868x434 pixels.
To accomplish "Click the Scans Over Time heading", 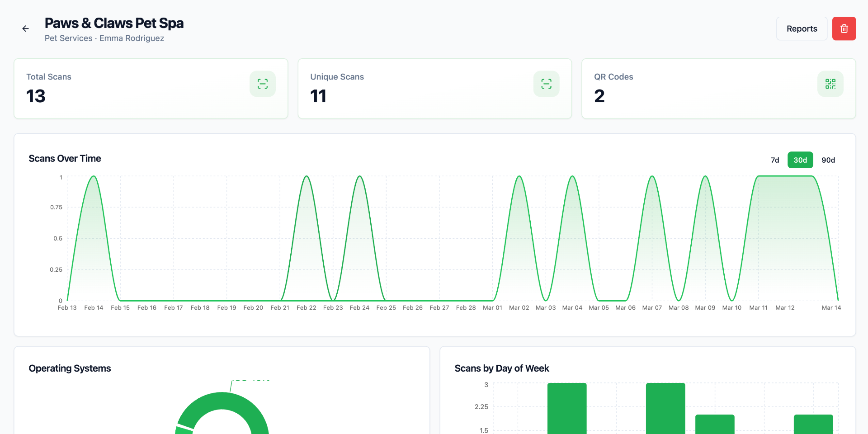I will point(65,159).
